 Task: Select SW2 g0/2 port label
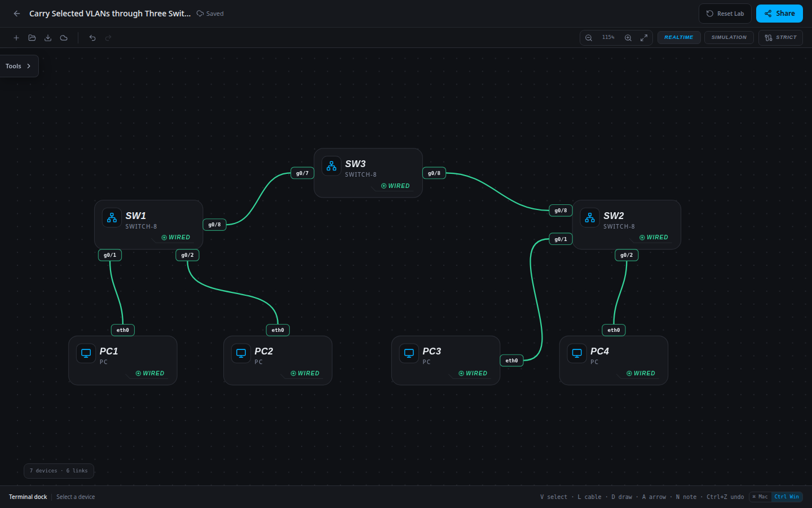(626, 255)
